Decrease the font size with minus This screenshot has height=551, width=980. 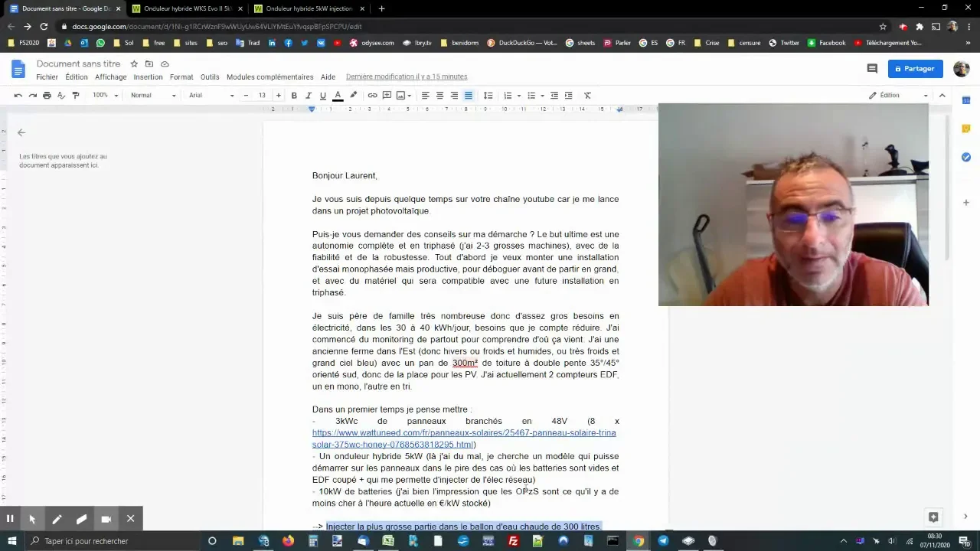click(246, 96)
